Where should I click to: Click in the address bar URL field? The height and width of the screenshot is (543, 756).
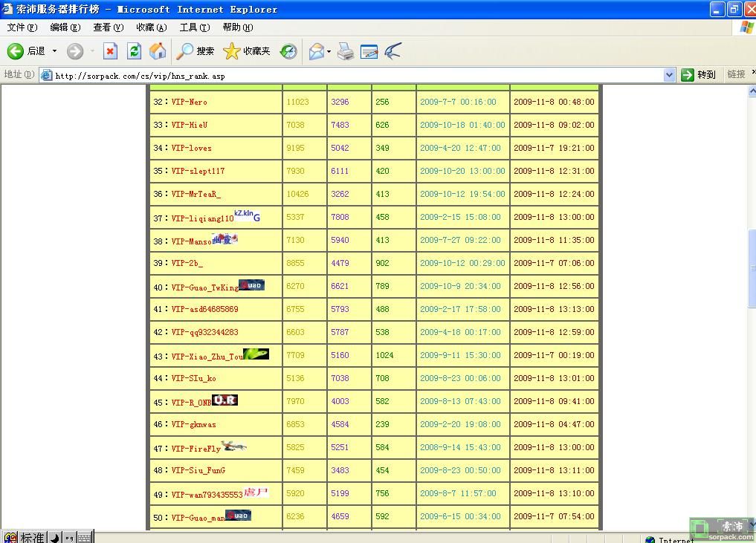coord(357,75)
